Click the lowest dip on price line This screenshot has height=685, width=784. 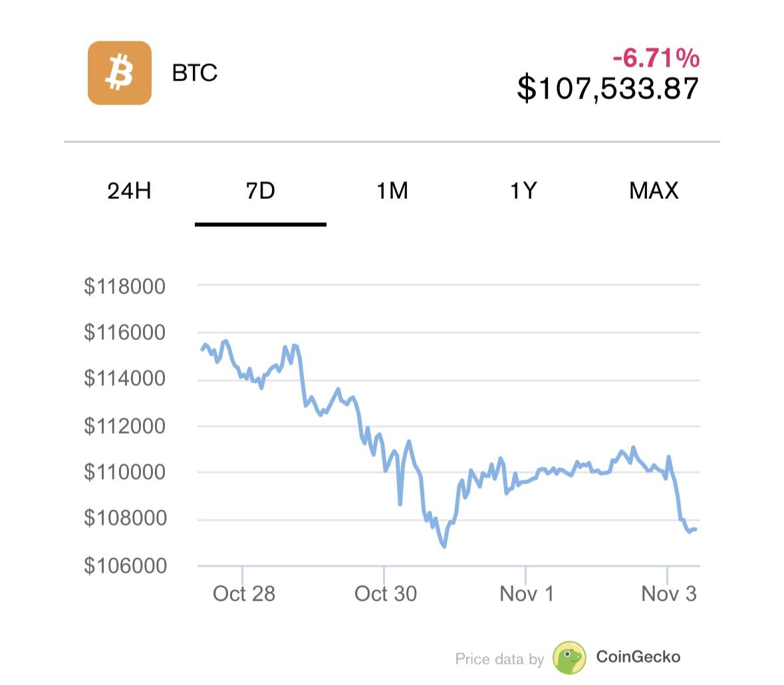pos(444,547)
